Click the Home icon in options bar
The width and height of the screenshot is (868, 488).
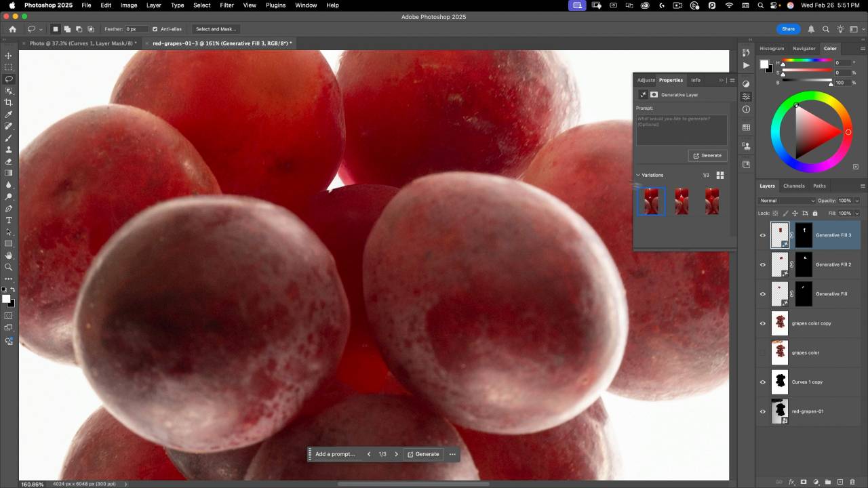tap(12, 29)
